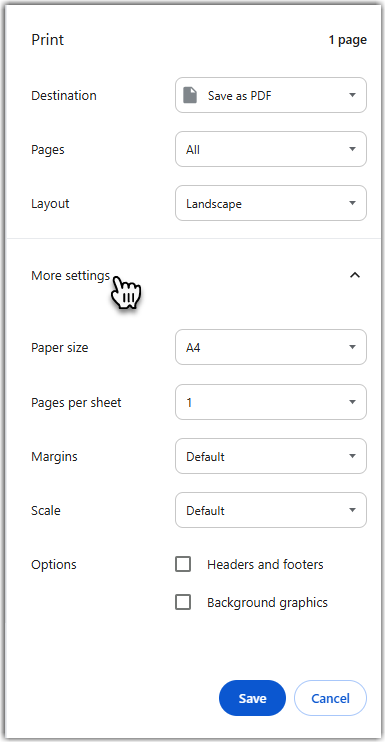Click the Margins dropdown arrow

click(352, 456)
